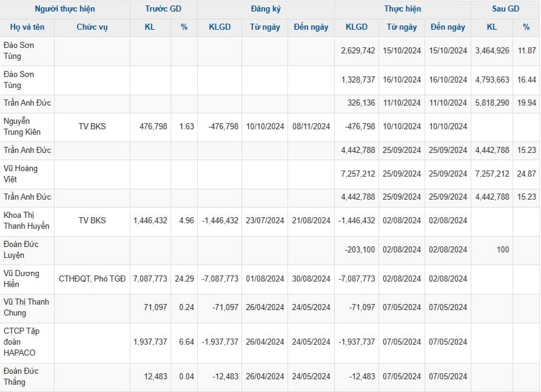Click the Vũ Thị Thanh Chung name
Image resolution: width=541 pixels, height=392 pixels.
[26, 307]
